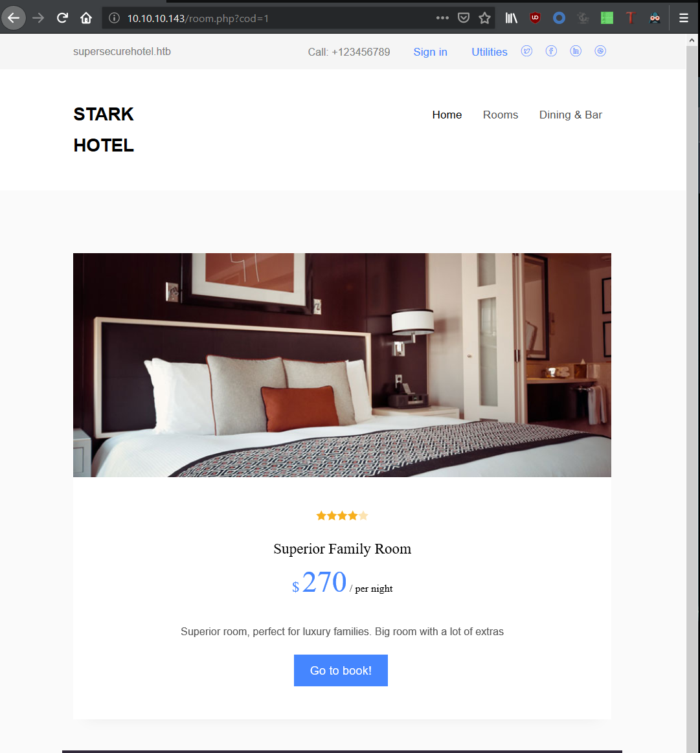700x753 pixels.
Task: Click the scrollbar up arrow
Action: coord(692,40)
